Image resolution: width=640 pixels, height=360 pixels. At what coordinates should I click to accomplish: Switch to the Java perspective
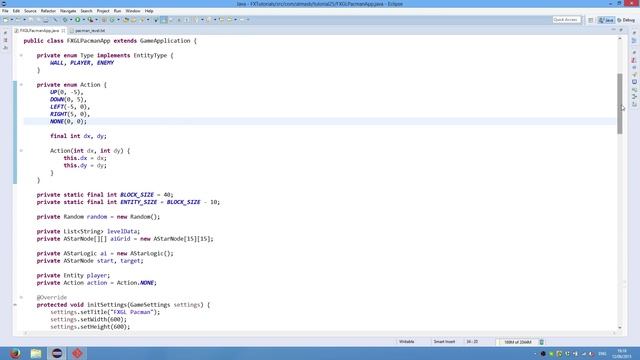point(606,20)
